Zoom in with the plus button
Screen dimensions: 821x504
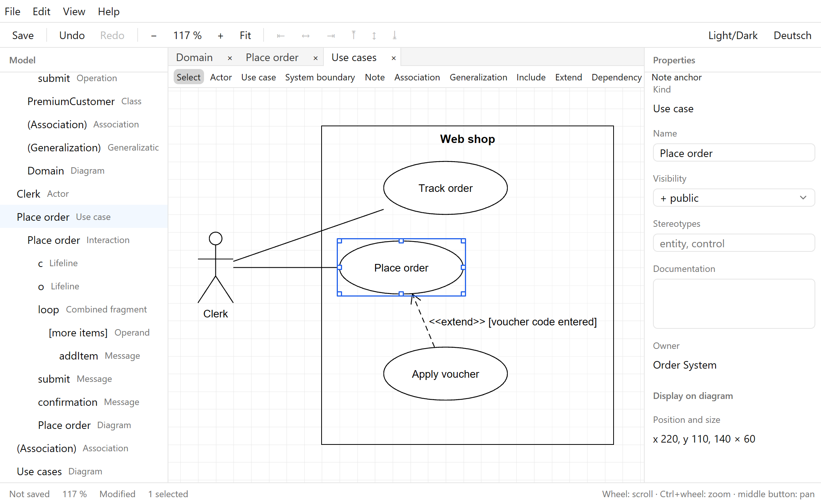[x=220, y=36]
